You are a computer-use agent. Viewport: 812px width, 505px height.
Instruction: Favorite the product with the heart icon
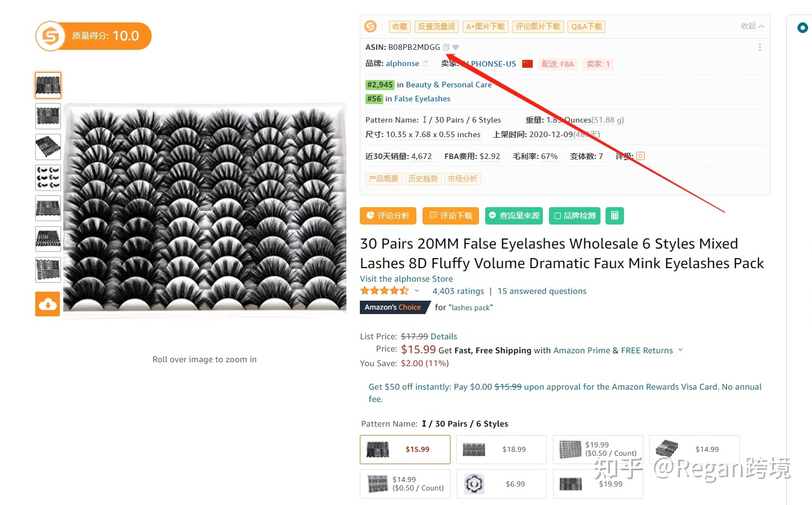coord(456,48)
